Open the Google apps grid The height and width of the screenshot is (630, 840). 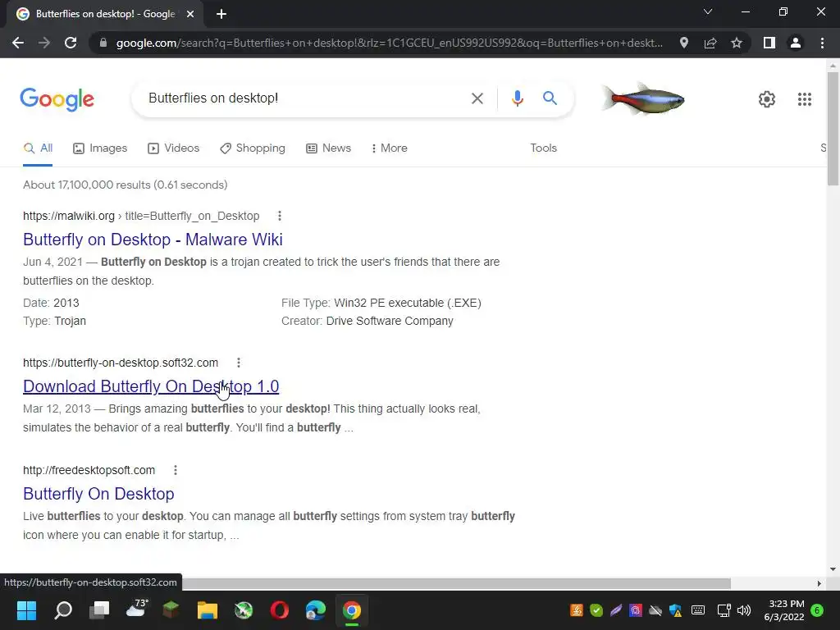(x=804, y=99)
